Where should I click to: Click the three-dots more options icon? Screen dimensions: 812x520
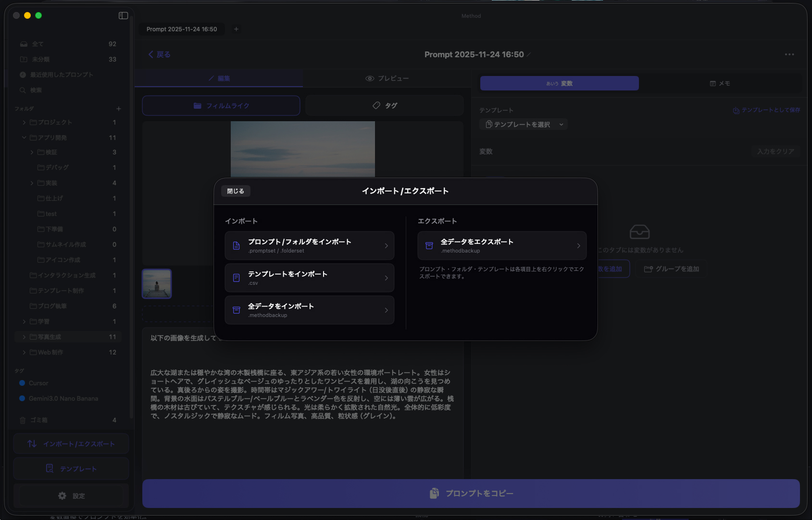[x=789, y=54]
